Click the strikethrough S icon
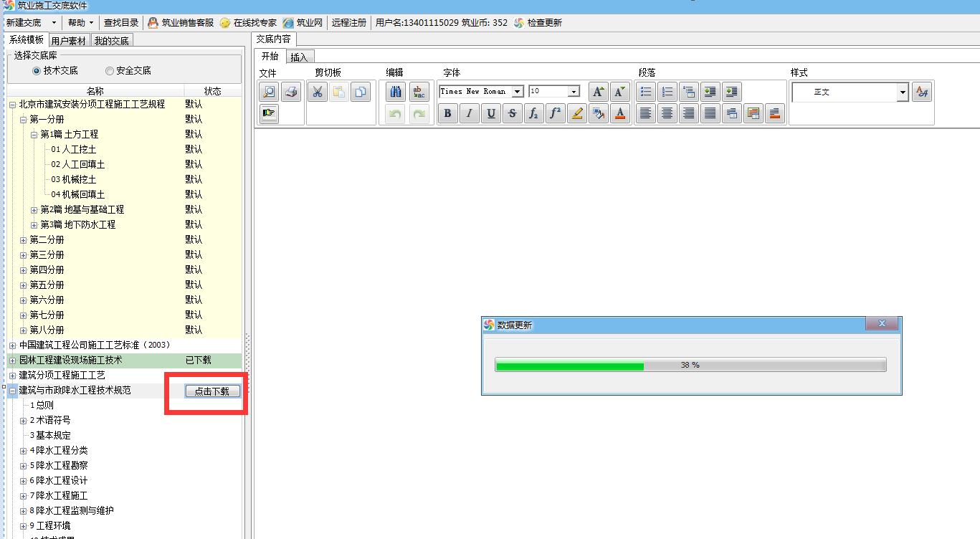This screenshot has width=980, height=539. tap(512, 113)
